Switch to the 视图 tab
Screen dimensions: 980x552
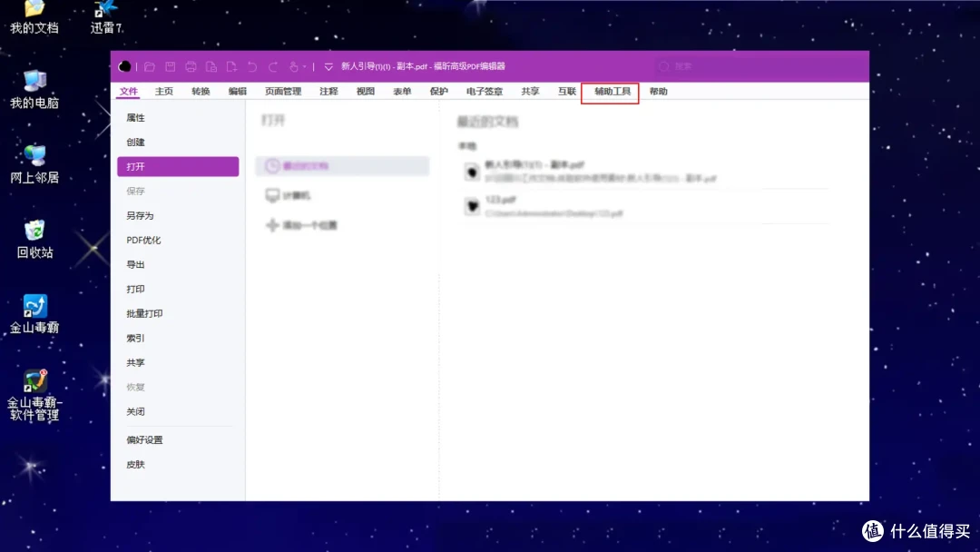pos(366,92)
